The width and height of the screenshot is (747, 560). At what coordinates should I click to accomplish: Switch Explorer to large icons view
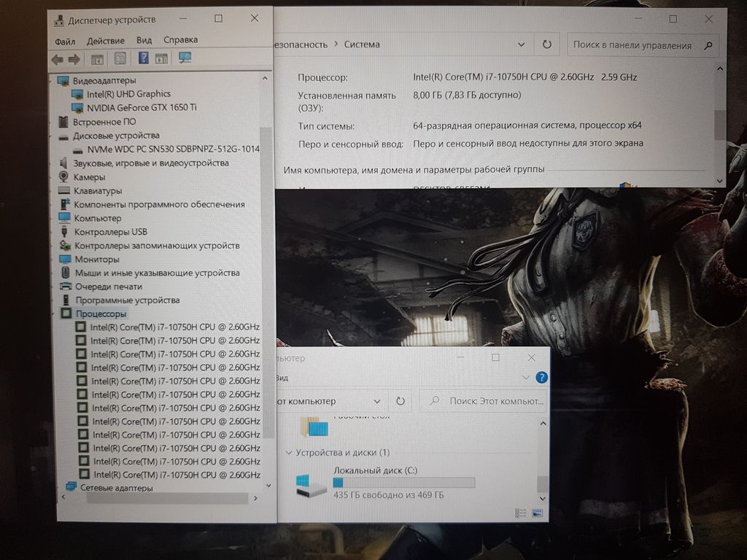click(x=537, y=513)
